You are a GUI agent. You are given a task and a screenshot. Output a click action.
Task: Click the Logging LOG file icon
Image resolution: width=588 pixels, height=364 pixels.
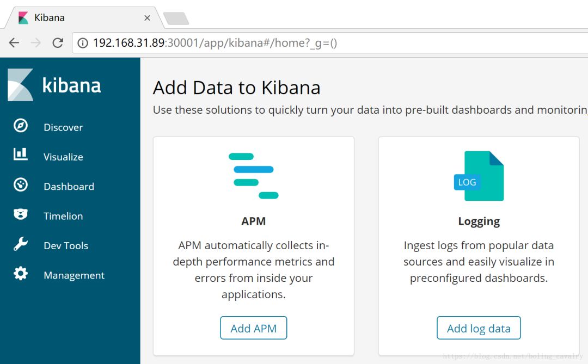[x=479, y=176]
